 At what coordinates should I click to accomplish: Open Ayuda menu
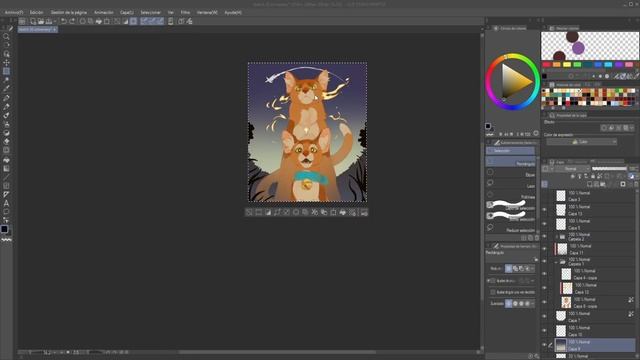click(233, 13)
